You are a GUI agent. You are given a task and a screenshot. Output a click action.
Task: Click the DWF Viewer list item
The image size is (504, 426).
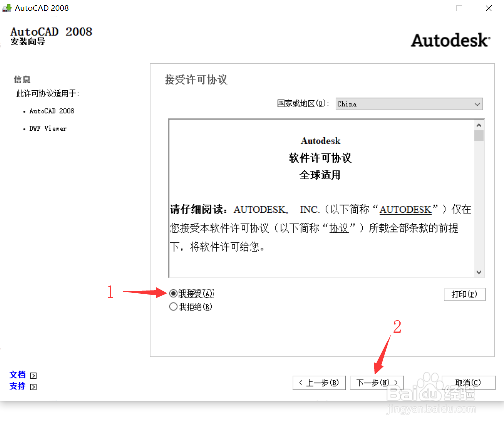coord(48,129)
